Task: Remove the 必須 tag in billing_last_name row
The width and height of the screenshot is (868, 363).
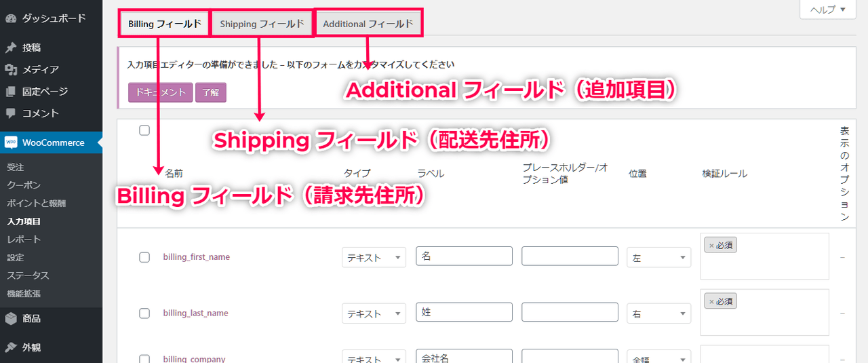Action: tap(711, 301)
